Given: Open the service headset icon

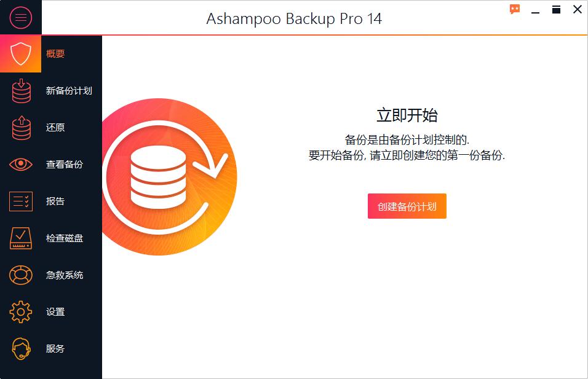Looking at the screenshot, I should [x=21, y=349].
